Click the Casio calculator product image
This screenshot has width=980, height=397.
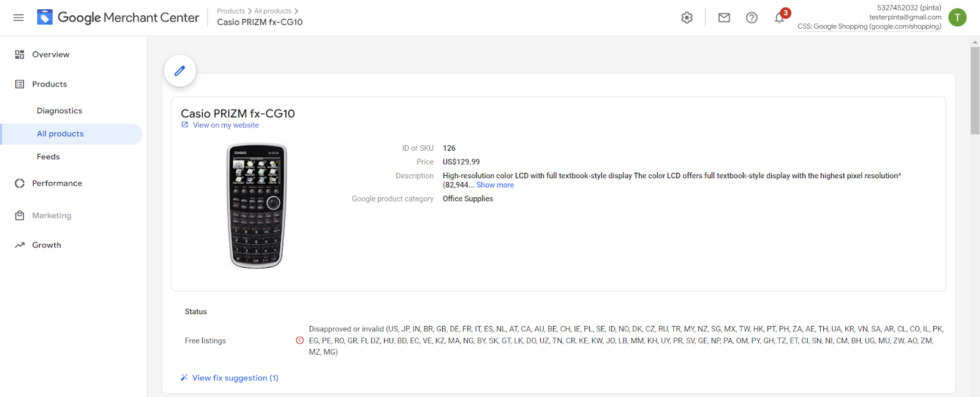pos(257,206)
